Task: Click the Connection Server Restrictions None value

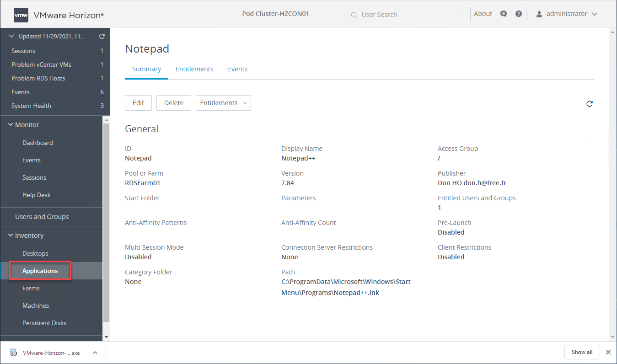Action: (290, 257)
